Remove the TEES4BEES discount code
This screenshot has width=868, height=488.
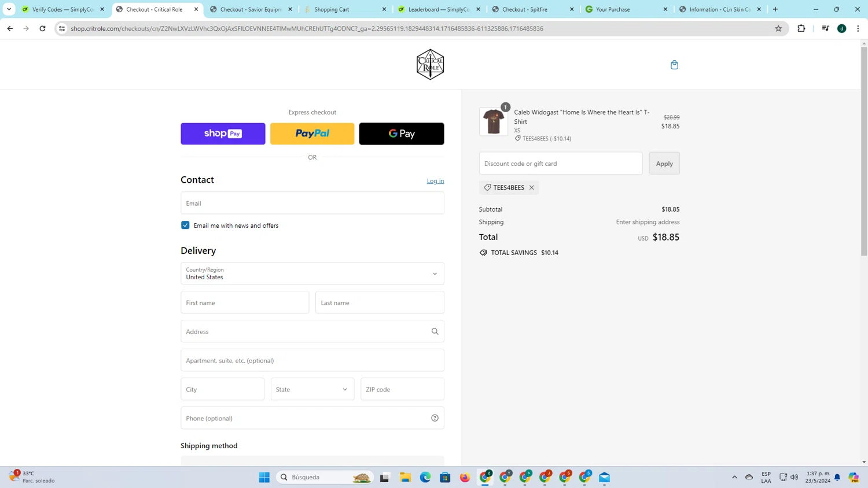click(532, 187)
